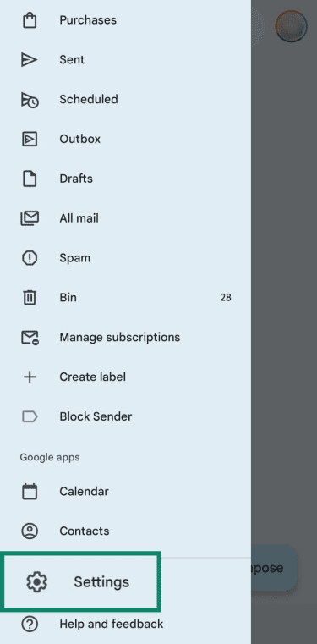Open the Purchases folder
The height and width of the screenshot is (644, 317).
point(125,20)
